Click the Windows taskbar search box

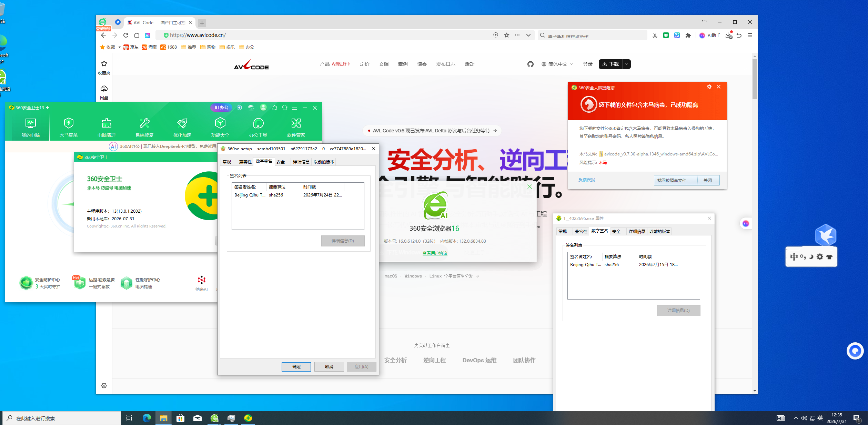point(62,418)
